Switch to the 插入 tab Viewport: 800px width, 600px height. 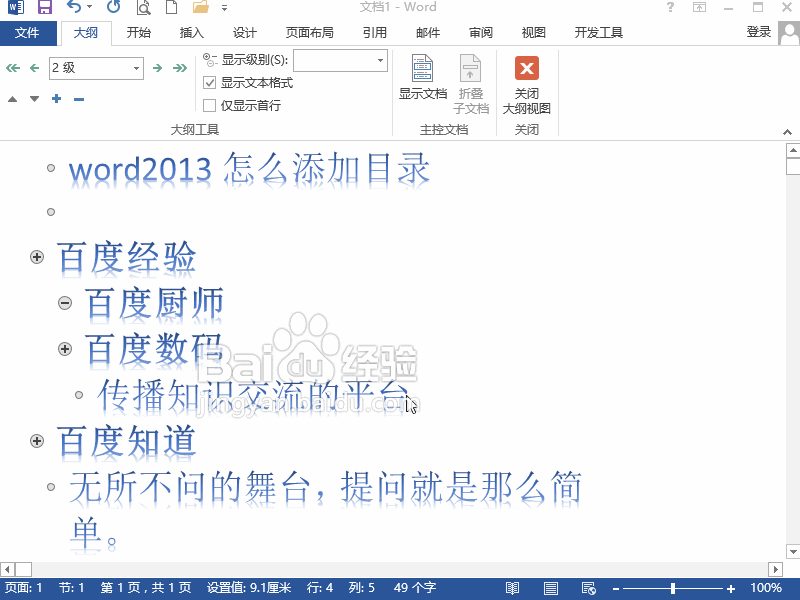(x=192, y=33)
